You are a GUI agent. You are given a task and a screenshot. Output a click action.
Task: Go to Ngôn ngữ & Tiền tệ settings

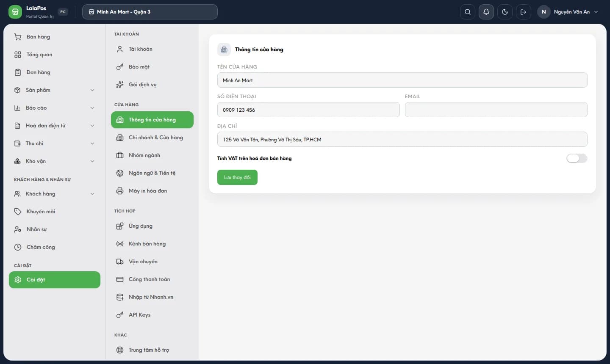pyautogui.click(x=152, y=173)
